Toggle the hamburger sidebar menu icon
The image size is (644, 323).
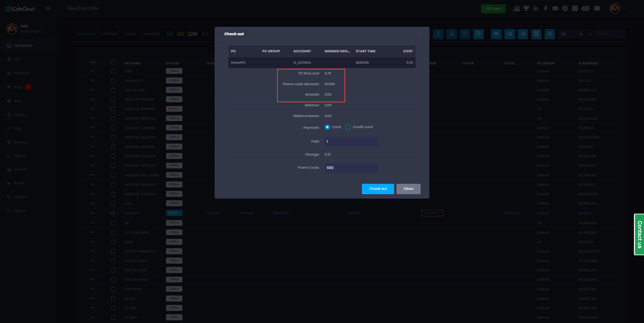pyautogui.click(x=48, y=8)
